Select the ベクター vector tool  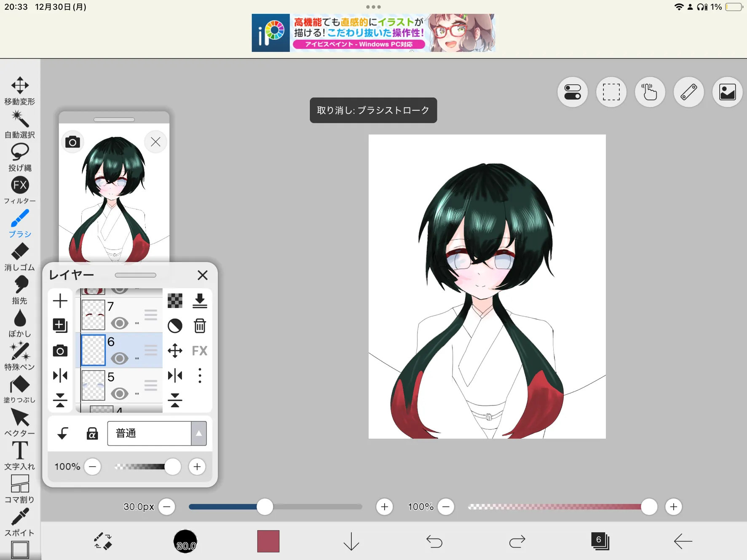pyautogui.click(x=20, y=423)
